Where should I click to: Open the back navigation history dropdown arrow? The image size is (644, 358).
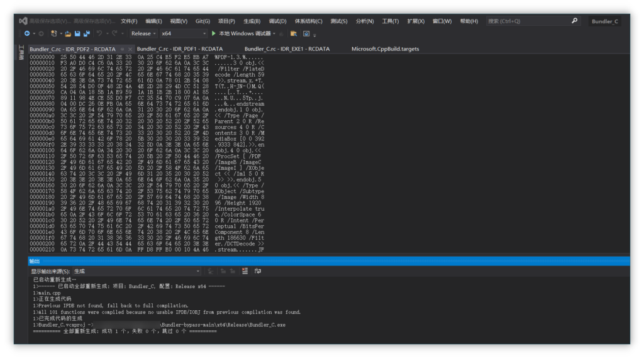34,34
